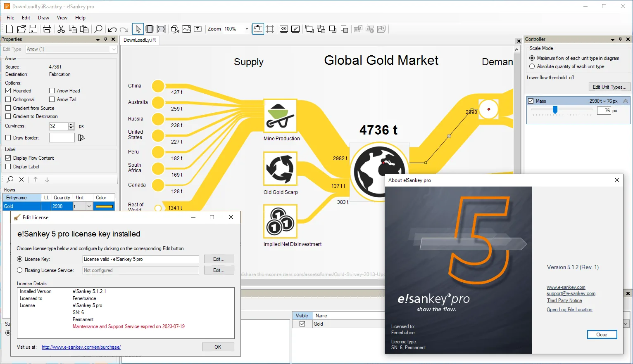Open the Draw menu
Screen dimensions: 633x364
pos(43,18)
